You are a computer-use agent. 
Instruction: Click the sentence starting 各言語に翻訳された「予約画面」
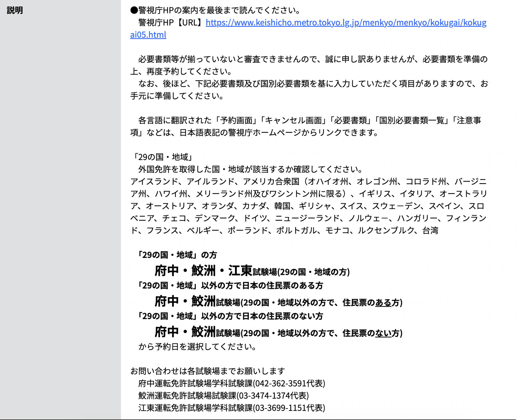[306, 126]
